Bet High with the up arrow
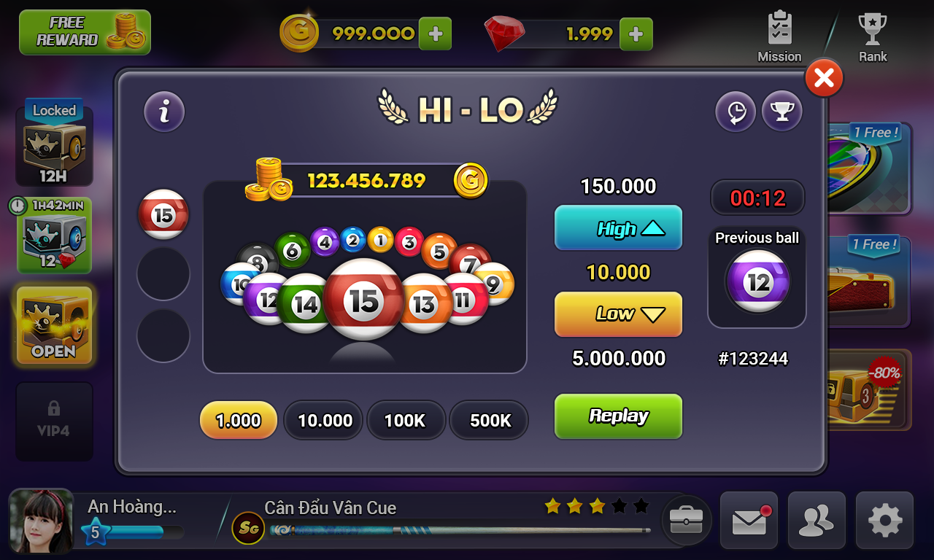Image resolution: width=934 pixels, height=560 pixels. (618, 229)
